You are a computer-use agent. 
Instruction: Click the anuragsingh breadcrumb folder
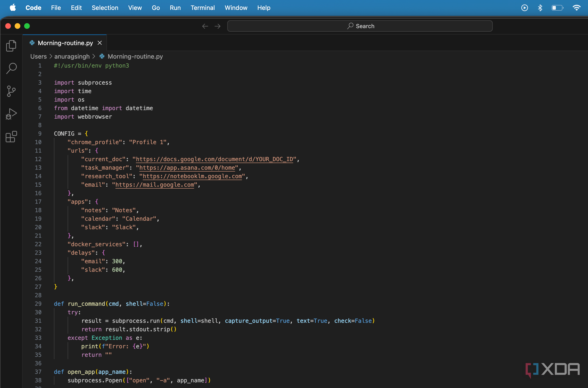point(72,56)
